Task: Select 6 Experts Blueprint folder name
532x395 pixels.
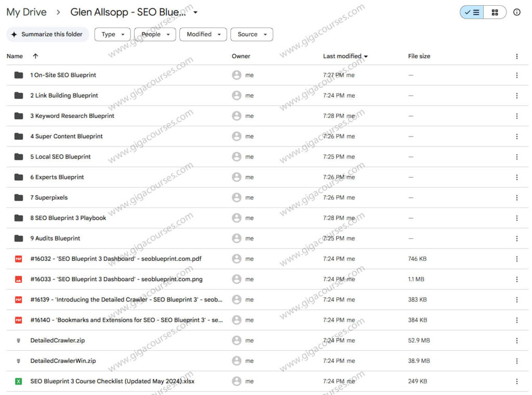Action: [x=57, y=177]
